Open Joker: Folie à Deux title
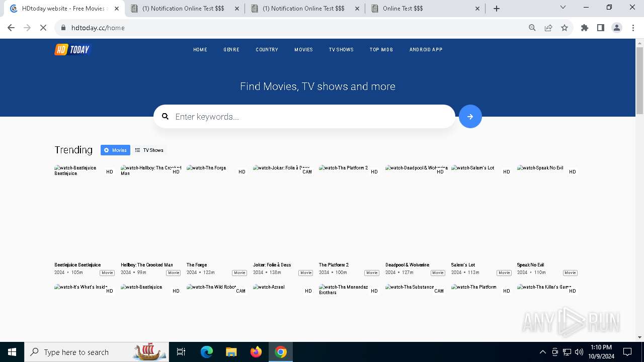The height and width of the screenshot is (362, 644). tap(272, 265)
